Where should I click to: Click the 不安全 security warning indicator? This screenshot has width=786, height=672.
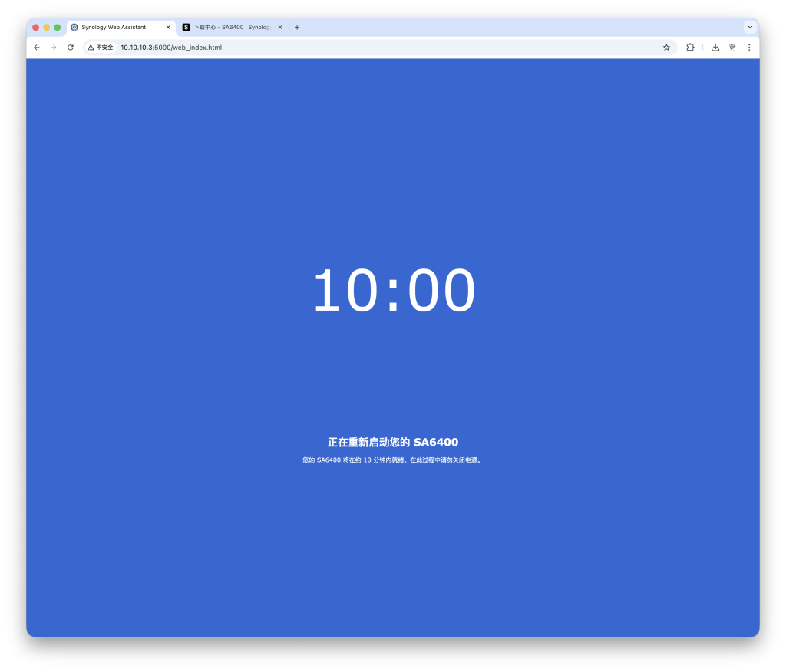(x=101, y=48)
